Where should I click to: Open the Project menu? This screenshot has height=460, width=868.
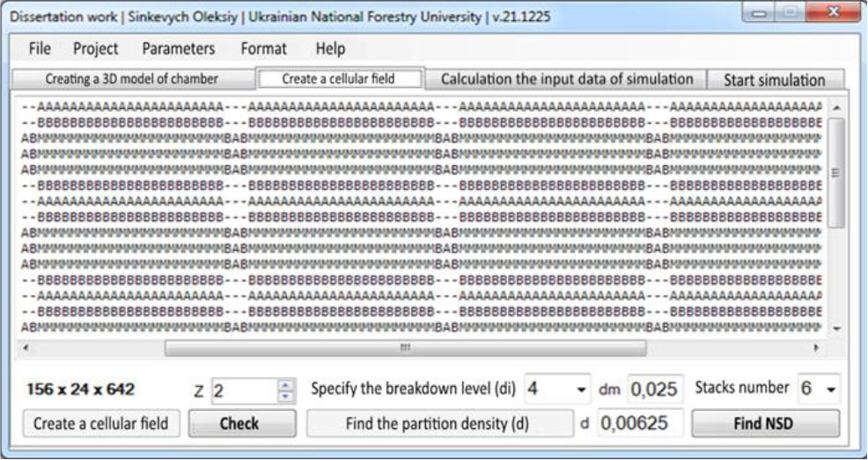point(95,48)
